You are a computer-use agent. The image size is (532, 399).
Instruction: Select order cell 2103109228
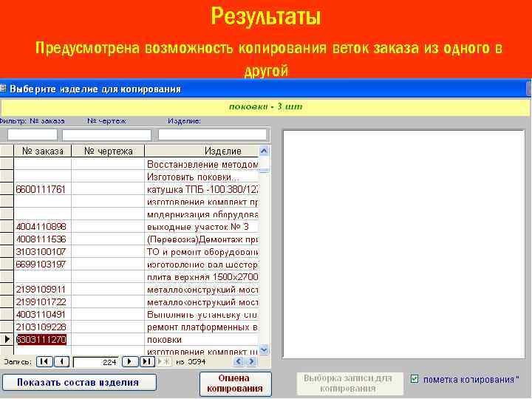(42, 327)
